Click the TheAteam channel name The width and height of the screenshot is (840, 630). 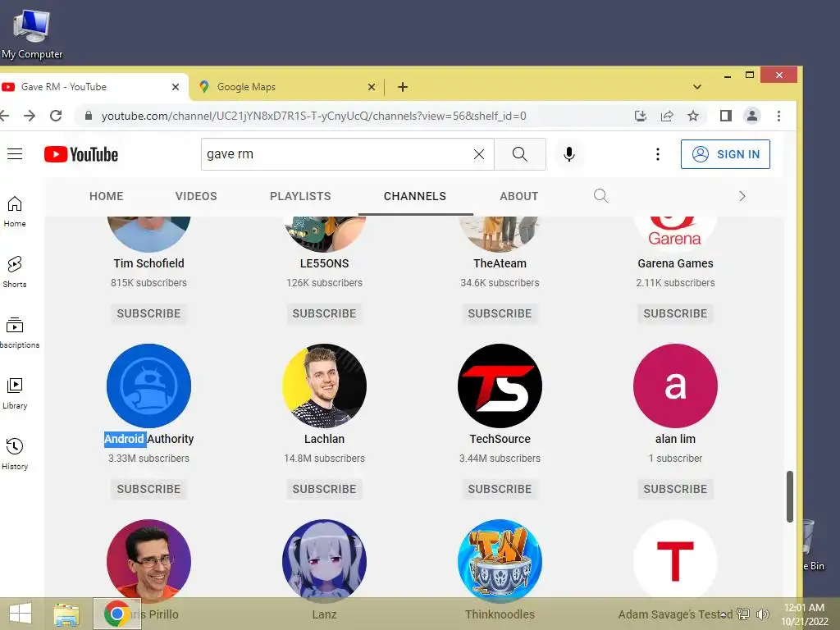pyautogui.click(x=500, y=263)
